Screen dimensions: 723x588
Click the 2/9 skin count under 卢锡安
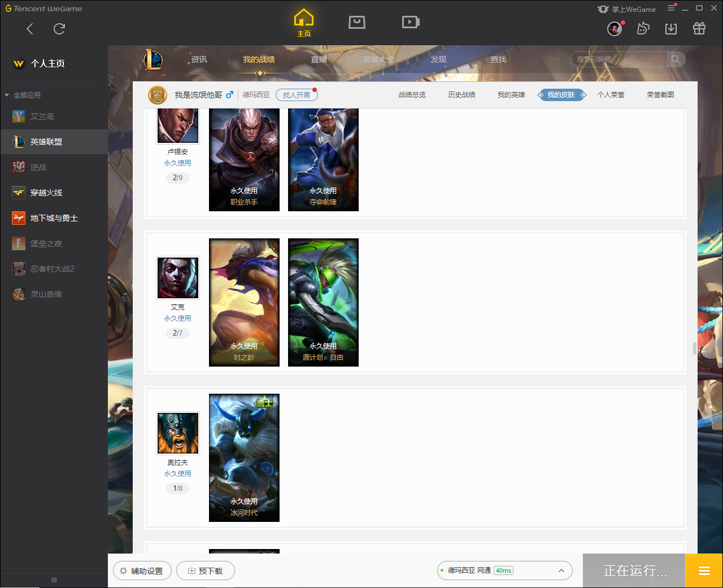[x=177, y=177]
